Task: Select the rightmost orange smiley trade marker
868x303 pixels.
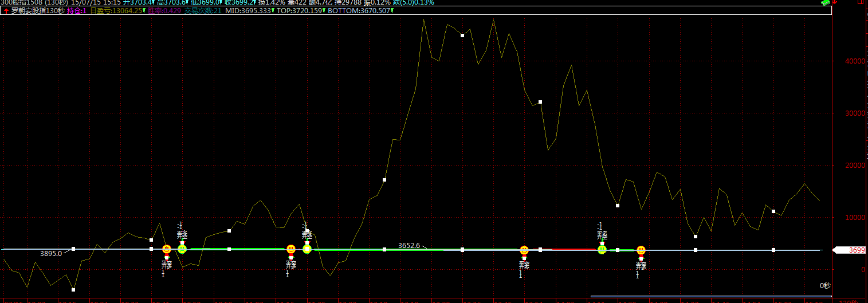Action: click(641, 250)
